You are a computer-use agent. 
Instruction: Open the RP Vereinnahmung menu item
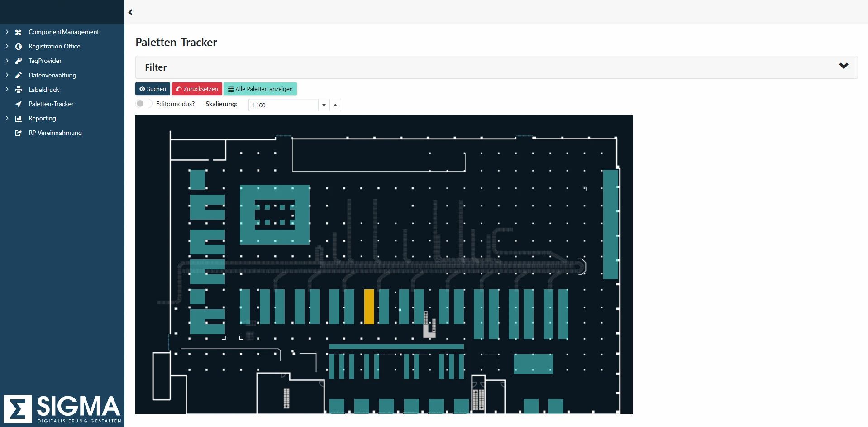click(x=55, y=133)
